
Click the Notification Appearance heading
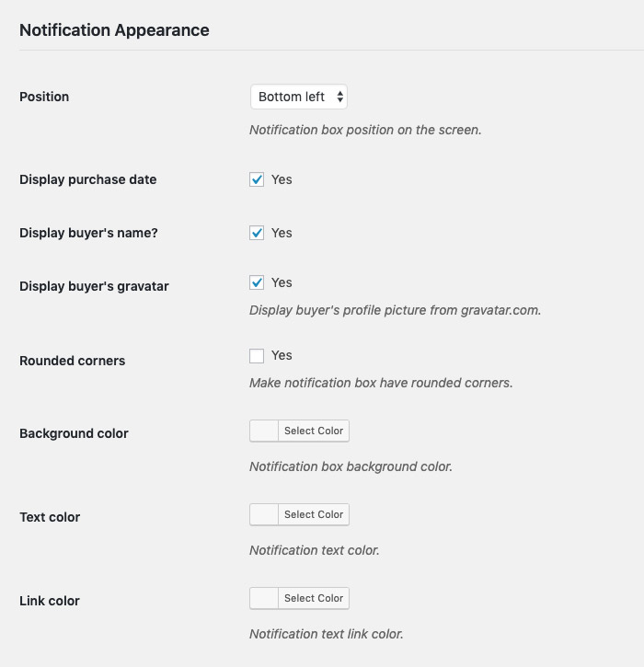[x=114, y=30]
